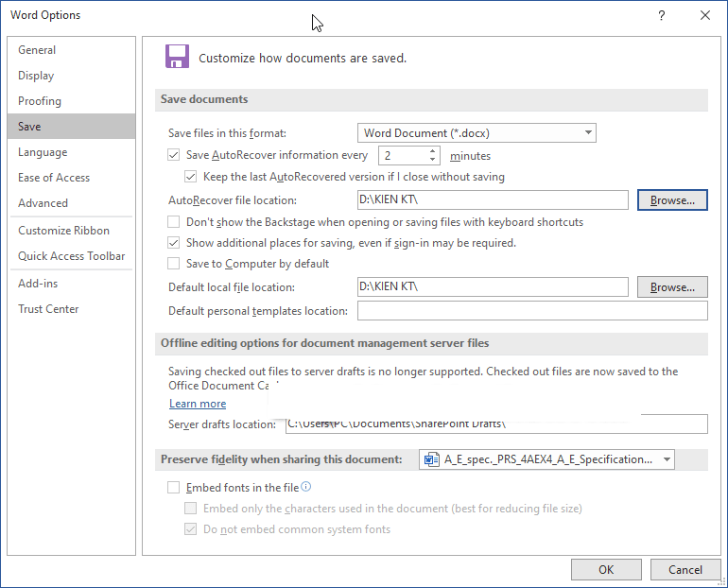Increase AutoRecover minutes with up arrow
This screenshot has height=588, width=728.
pyautogui.click(x=433, y=151)
